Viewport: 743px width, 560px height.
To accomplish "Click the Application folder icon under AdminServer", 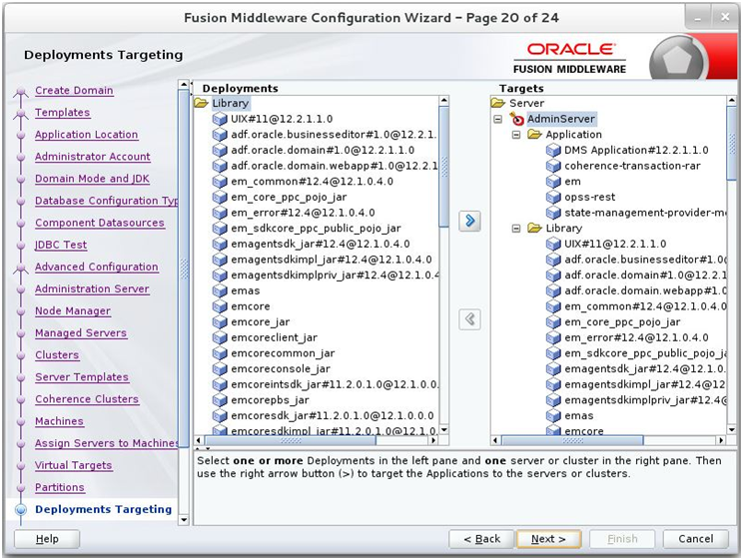I will tap(534, 135).
